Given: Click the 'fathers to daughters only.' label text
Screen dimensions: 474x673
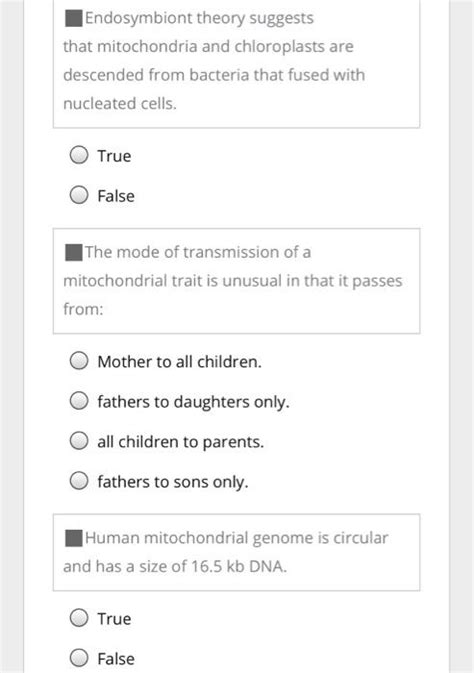Looking at the screenshot, I should coord(194,402).
